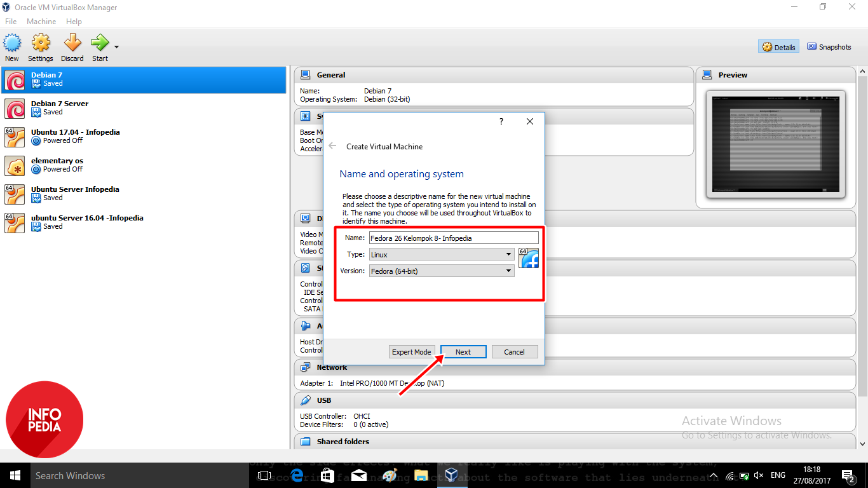Screen dimensions: 868x488
Task: Click the battery tray icon
Action: point(743,475)
